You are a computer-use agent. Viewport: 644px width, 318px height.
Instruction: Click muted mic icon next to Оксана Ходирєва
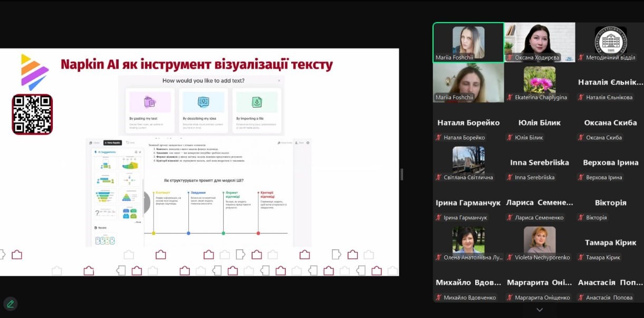pyautogui.click(x=510, y=57)
